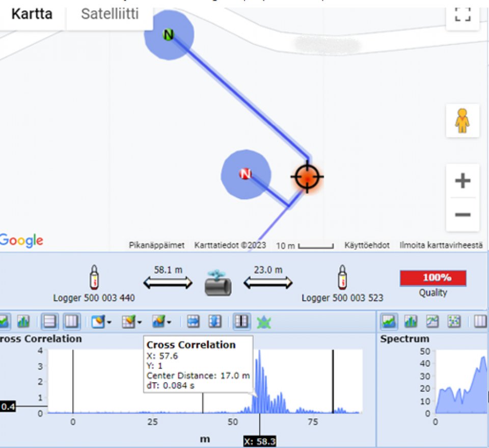Image resolution: width=489 pixels, height=448 pixels.
Task: Click the Spectrum scatter plot icon
Action: (x=454, y=321)
